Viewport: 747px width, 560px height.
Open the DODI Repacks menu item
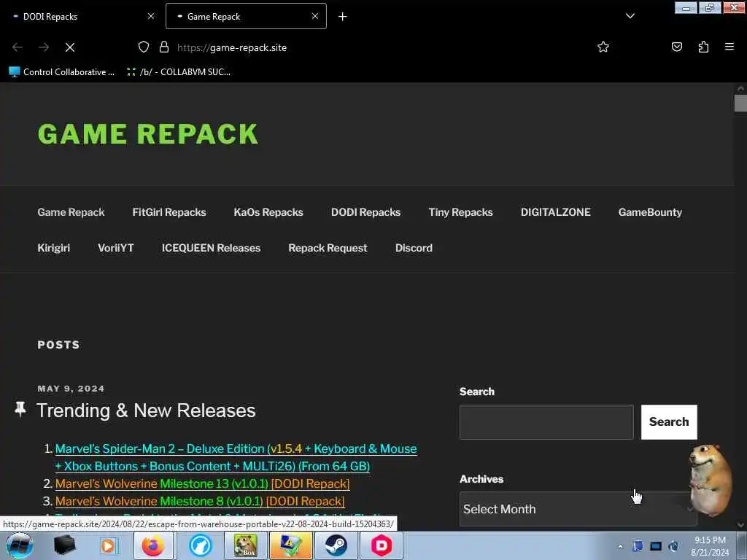(x=366, y=212)
